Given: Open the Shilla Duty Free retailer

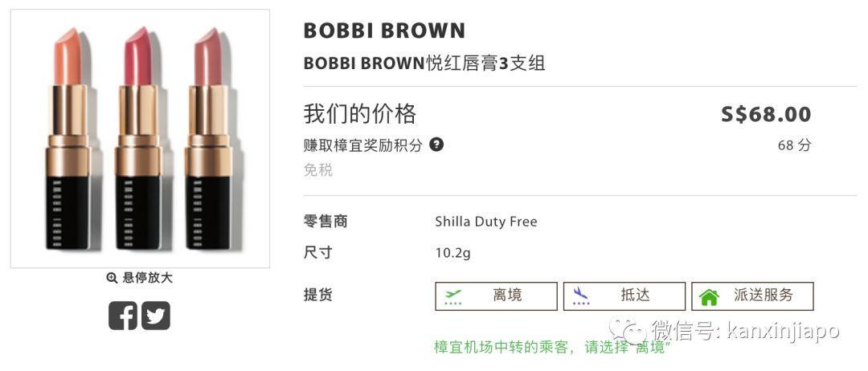Looking at the screenshot, I should [485, 222].
